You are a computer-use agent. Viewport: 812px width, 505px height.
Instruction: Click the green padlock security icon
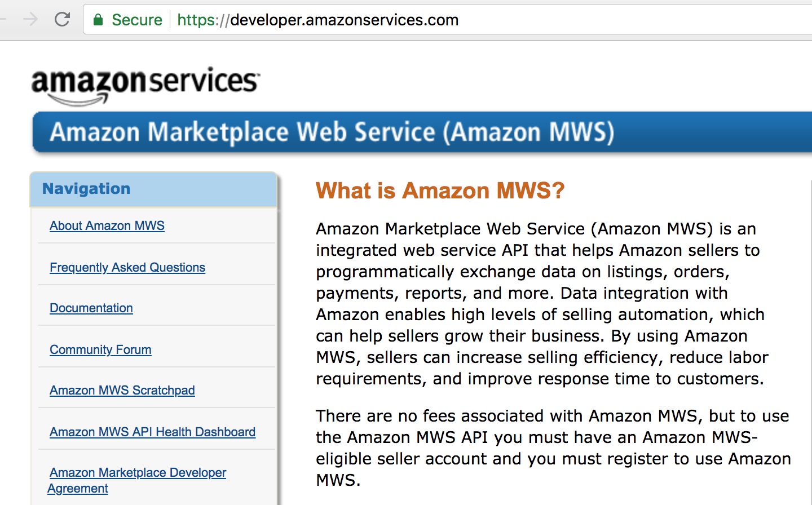pos(98,20)
